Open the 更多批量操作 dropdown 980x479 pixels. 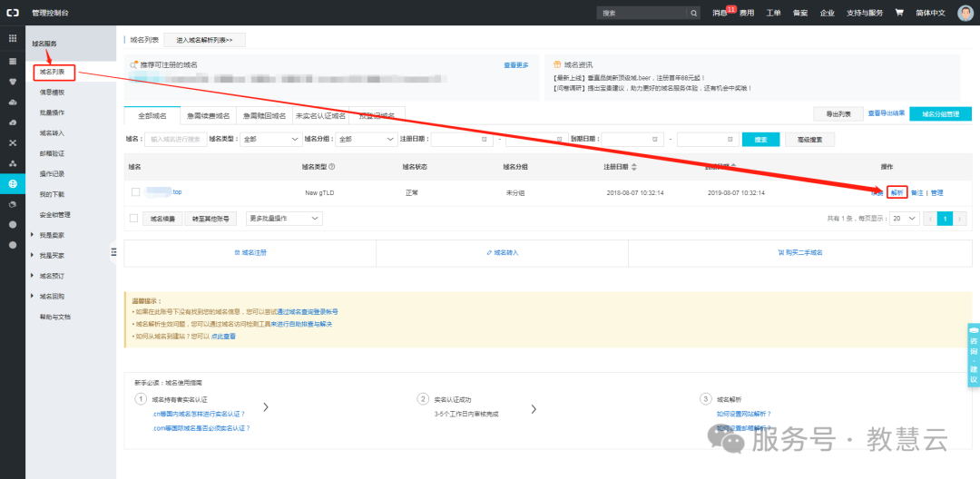click(284, 219)
